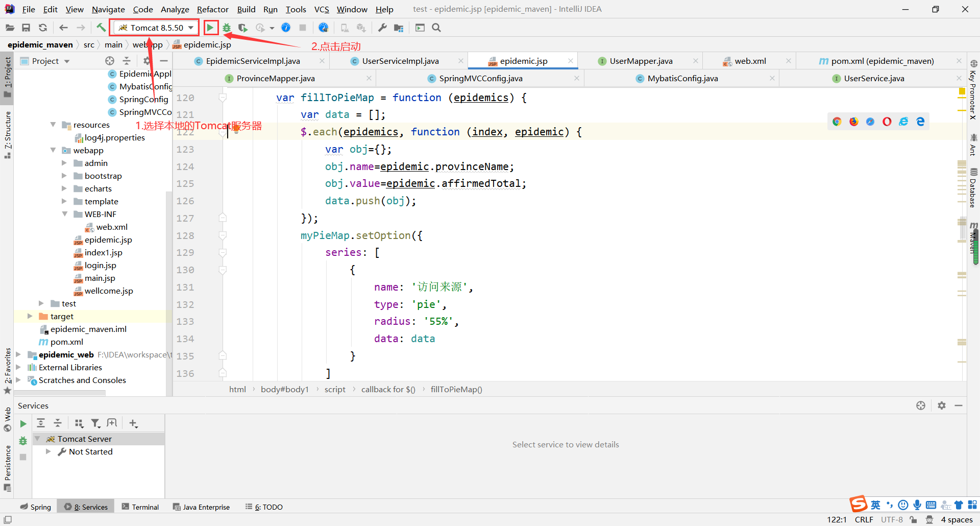980x526 pixels.
Task: Expand the target folder
Action: point(30,316)
